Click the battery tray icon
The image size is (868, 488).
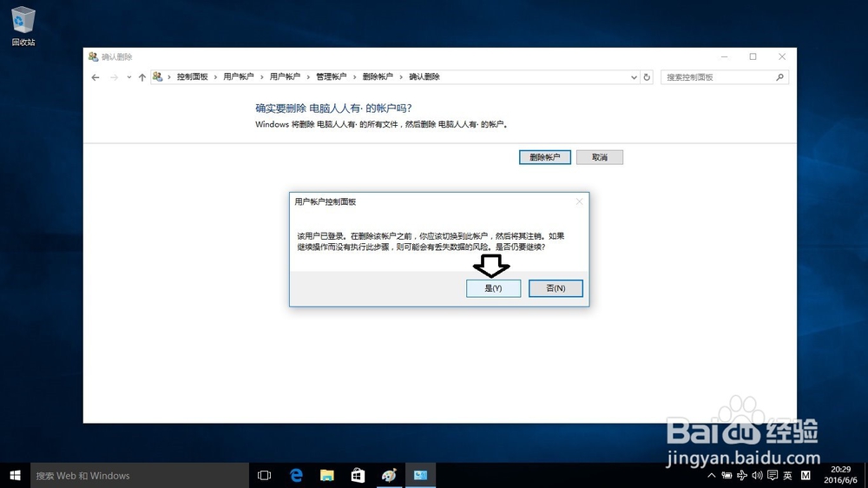click(x=727, y=475)
